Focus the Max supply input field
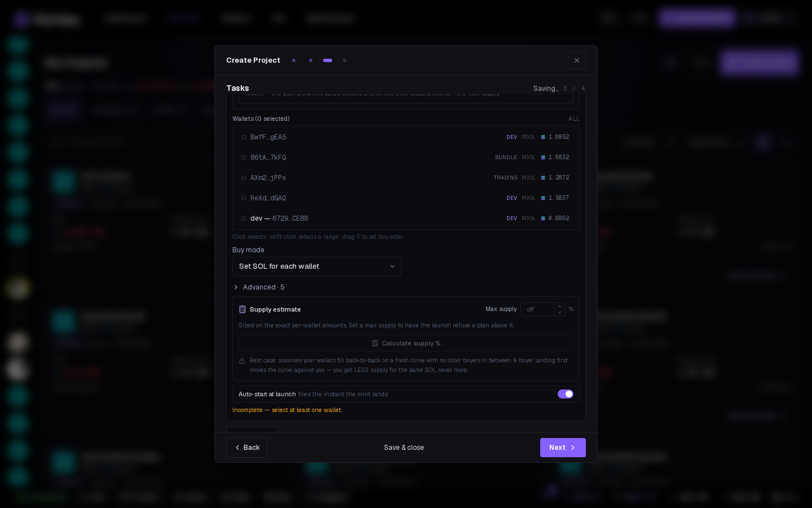The image size is (812, 508). click(x=537, y=309)
